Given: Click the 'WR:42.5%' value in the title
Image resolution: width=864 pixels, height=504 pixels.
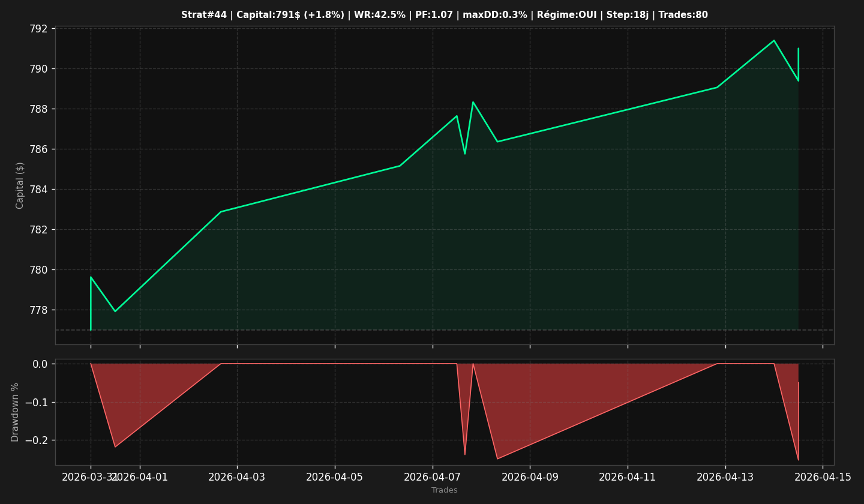Looking at the screenshot, I should (x=380, y=15).
